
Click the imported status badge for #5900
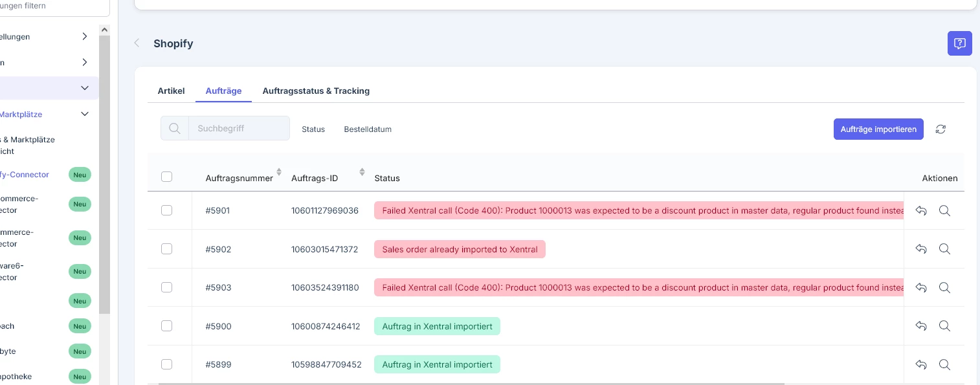pos(437,326)
